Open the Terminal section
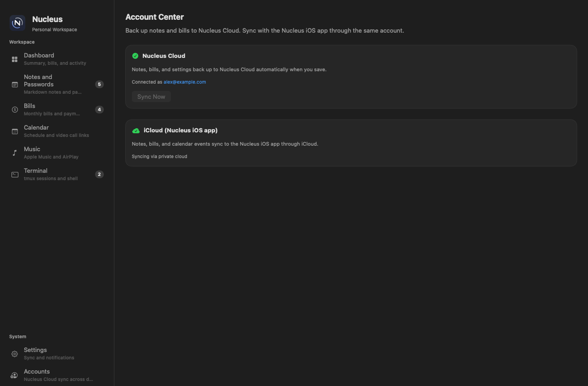This screenshot has width=588, height=386. tap(57, 174)
